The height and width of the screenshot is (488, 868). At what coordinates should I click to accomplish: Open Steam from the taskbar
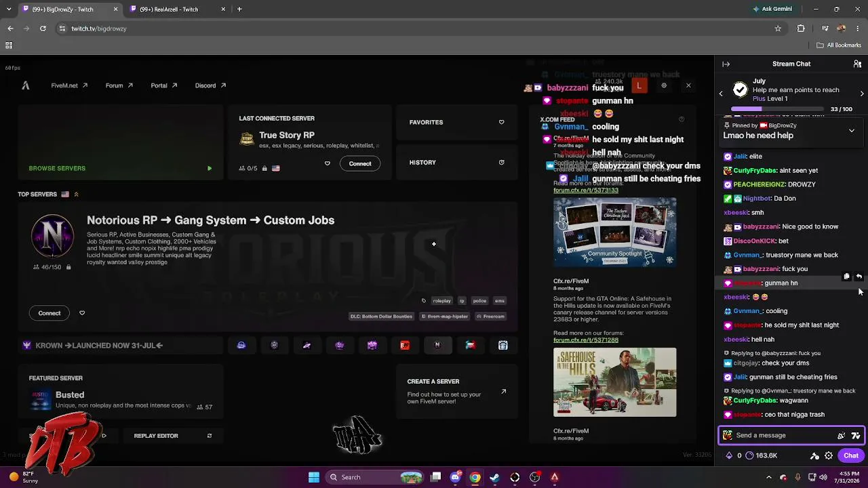click(x=495, y=477)
